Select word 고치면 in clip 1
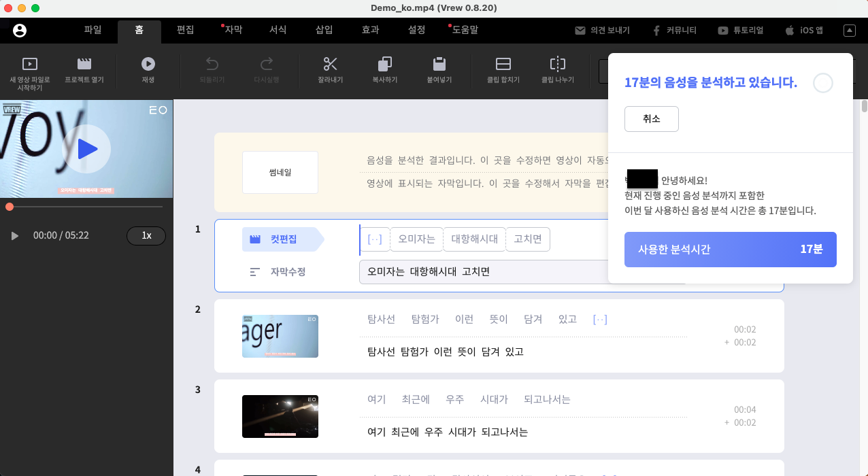Screen dimensions: 868x476 point(528,239)
